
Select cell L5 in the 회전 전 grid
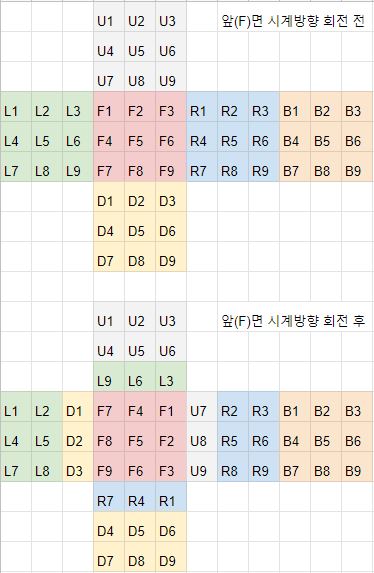tap(47, 137)
